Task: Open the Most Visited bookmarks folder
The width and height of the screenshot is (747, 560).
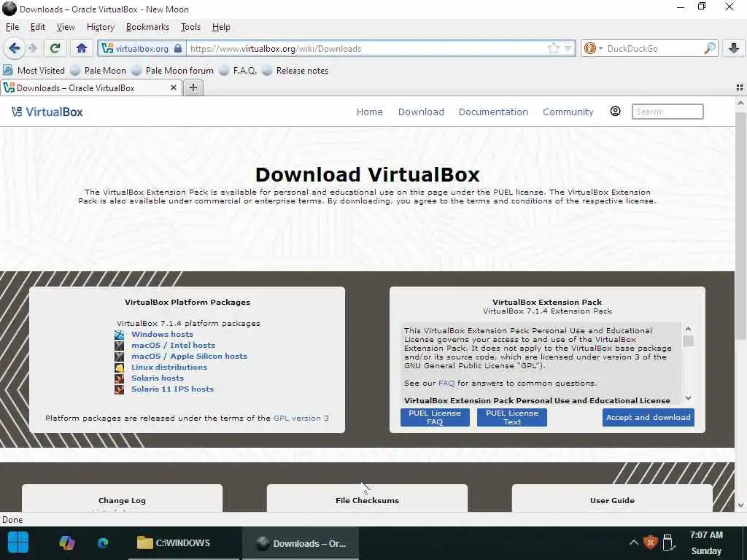Action: [x=34, y=71]
